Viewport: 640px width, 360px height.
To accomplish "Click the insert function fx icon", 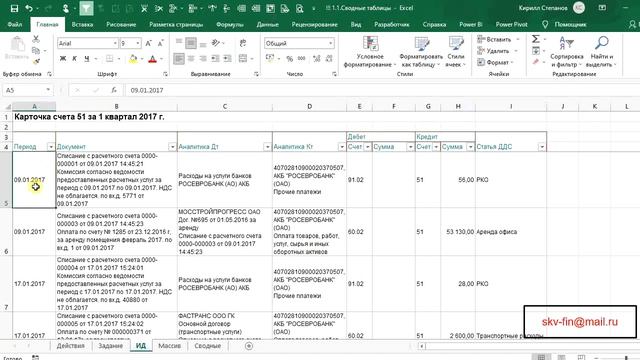I will tap(114, 90).
